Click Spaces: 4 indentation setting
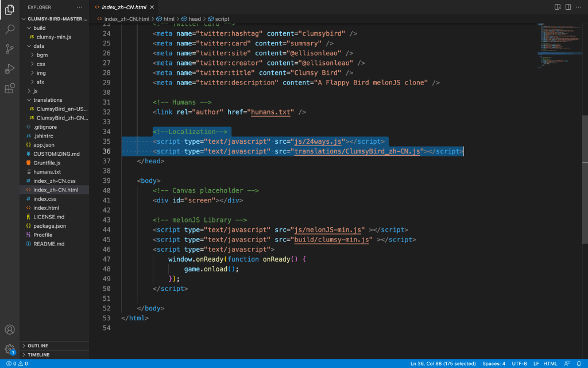The height and width of the screenshot is (368, 588). (x=494, y=363)
